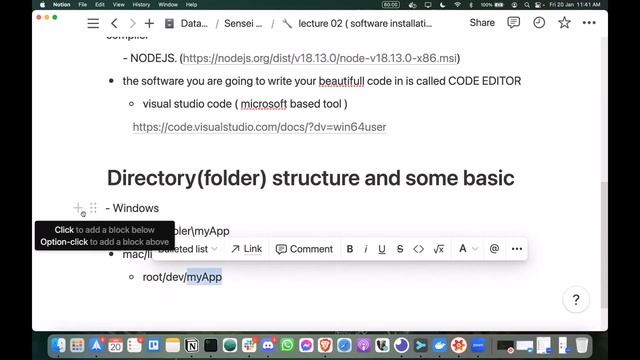This screenshot has height=360, width=640.
Task: Click the 'root/dev/myApp' bullet text
Action: 182,277
